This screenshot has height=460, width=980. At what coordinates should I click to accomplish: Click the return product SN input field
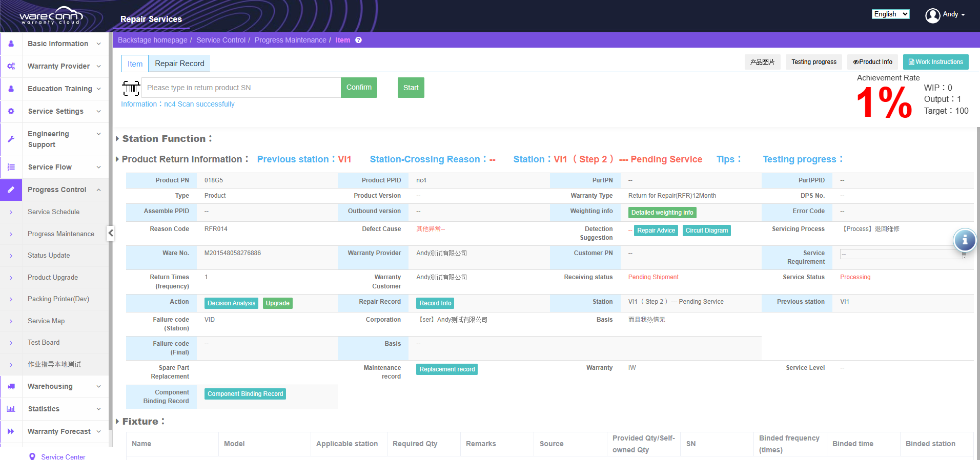click(241, 88)
